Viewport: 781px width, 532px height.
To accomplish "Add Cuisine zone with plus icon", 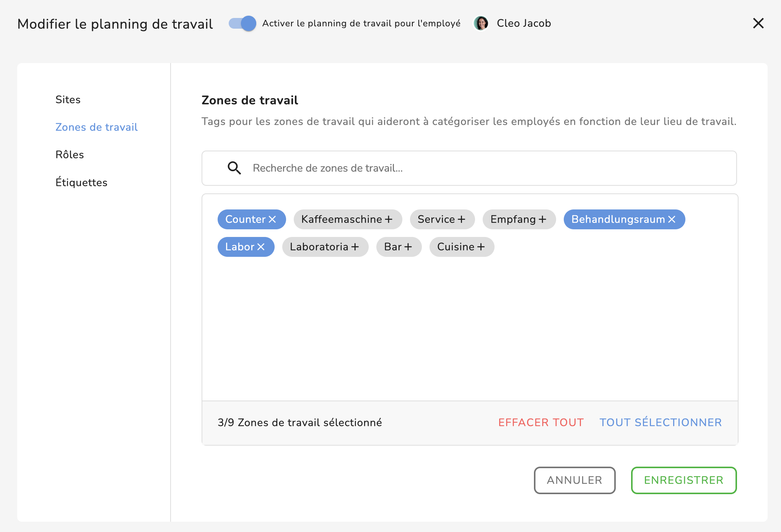I will tap(481, 247).
